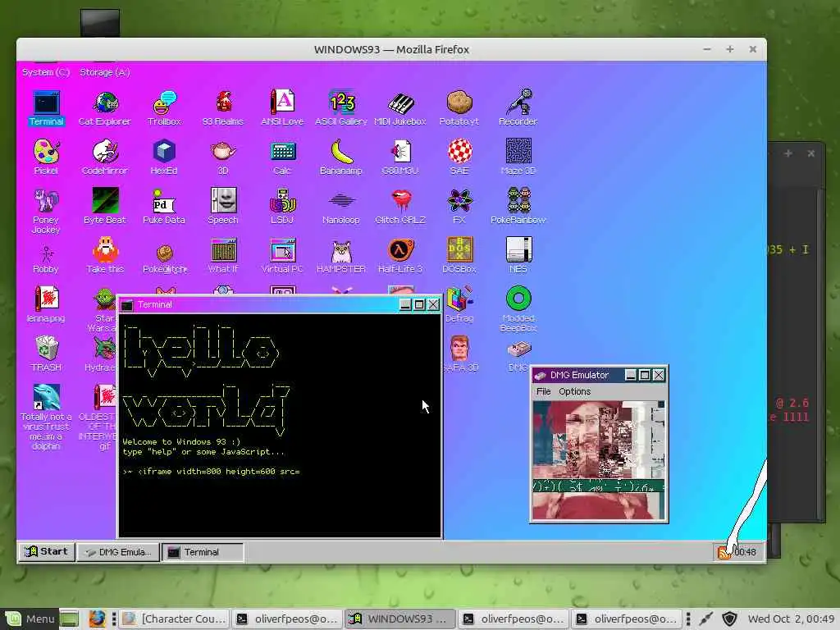Open the dolphin 'Totally not a virus' icon
Image resolution: width=840 pixels, height=630 pixels.
(x=46, y=417)
